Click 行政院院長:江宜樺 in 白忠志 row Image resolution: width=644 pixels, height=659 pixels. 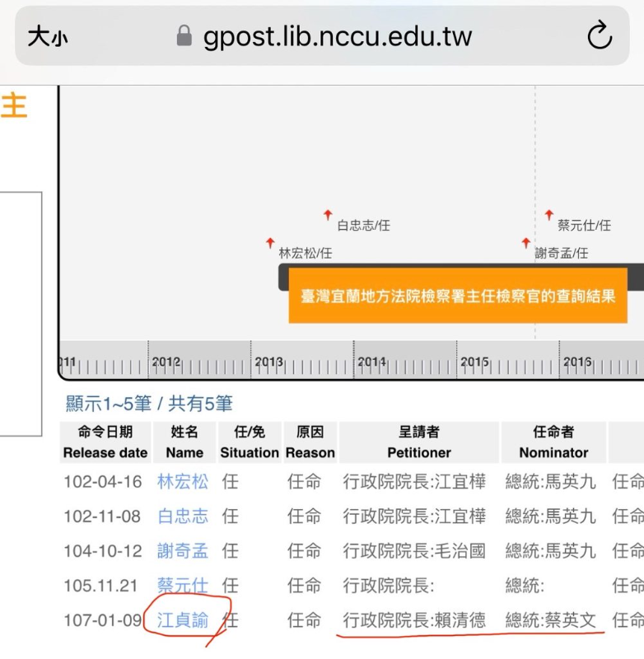414,516
